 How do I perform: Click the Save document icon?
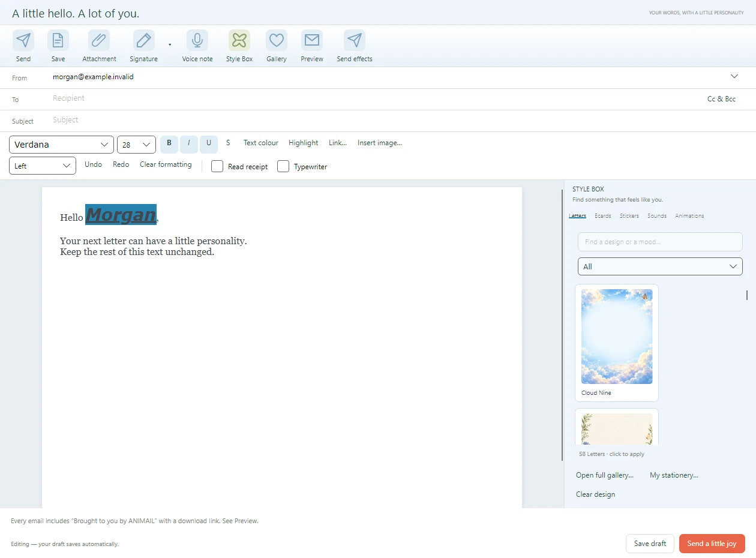tap(58, 40)
